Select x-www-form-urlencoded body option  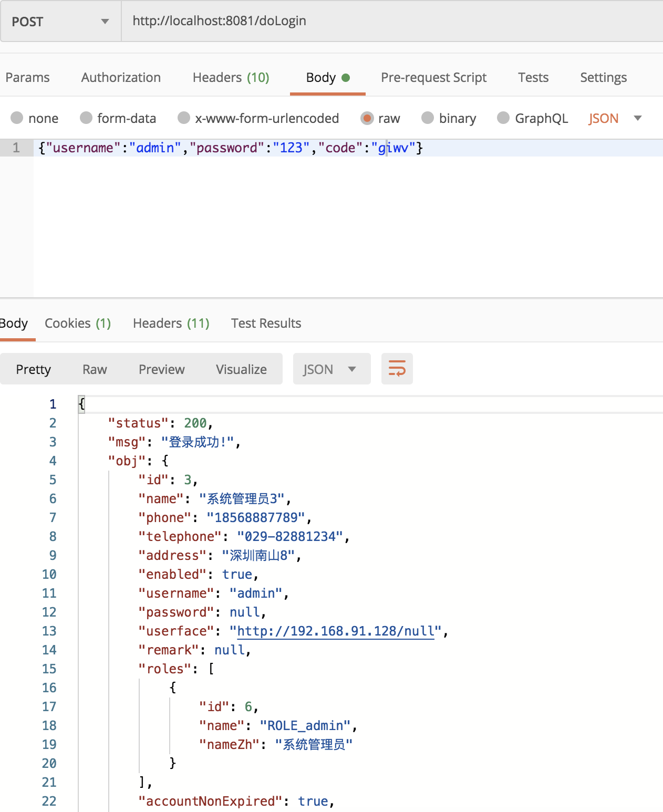(x=184, y=118)
